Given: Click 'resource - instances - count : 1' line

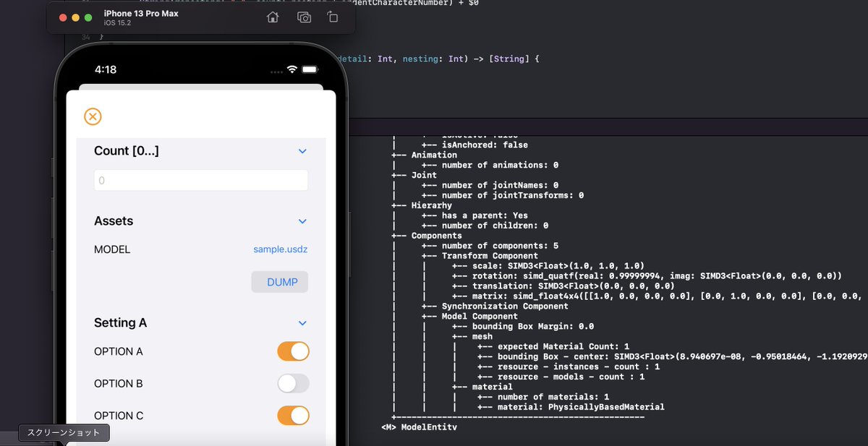Looking at the screenshot, I should (578, 367).
